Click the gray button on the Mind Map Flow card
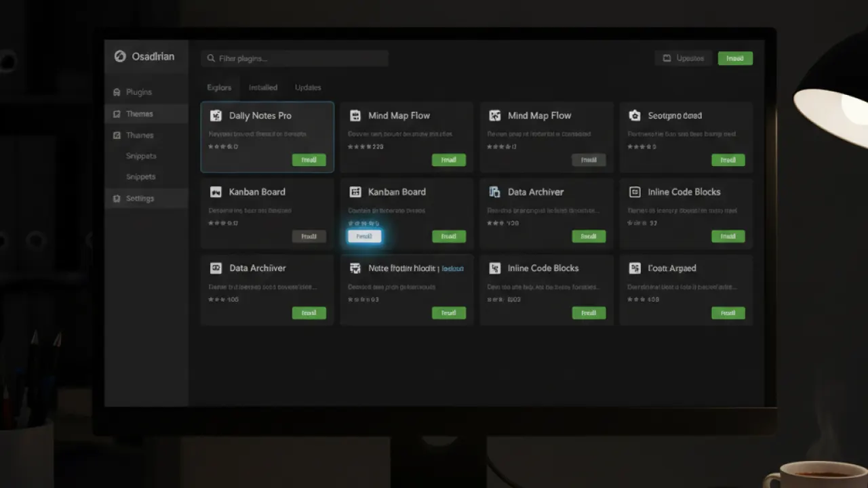The width and height of the screenshot is (868, 488). [589, 160]
